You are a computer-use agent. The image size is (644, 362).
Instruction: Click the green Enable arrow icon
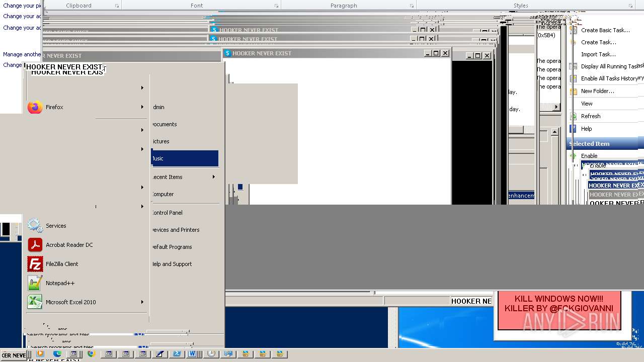[573, 156]
